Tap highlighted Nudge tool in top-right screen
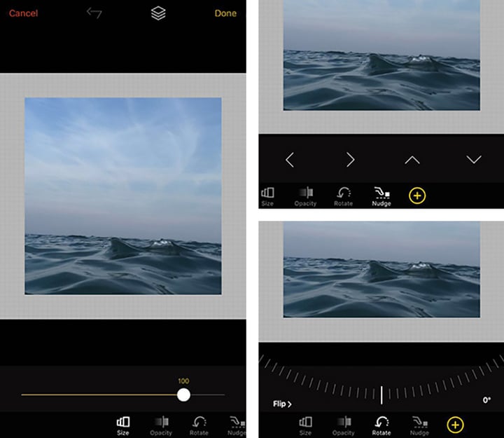Image resolution: width=504 pixels, height=438 pixels. [381, 197]
